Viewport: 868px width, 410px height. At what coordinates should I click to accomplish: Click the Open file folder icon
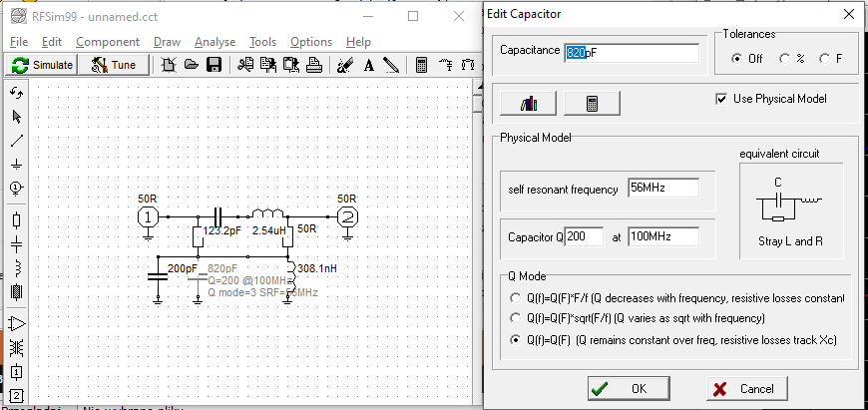click(x=191, y=66)
